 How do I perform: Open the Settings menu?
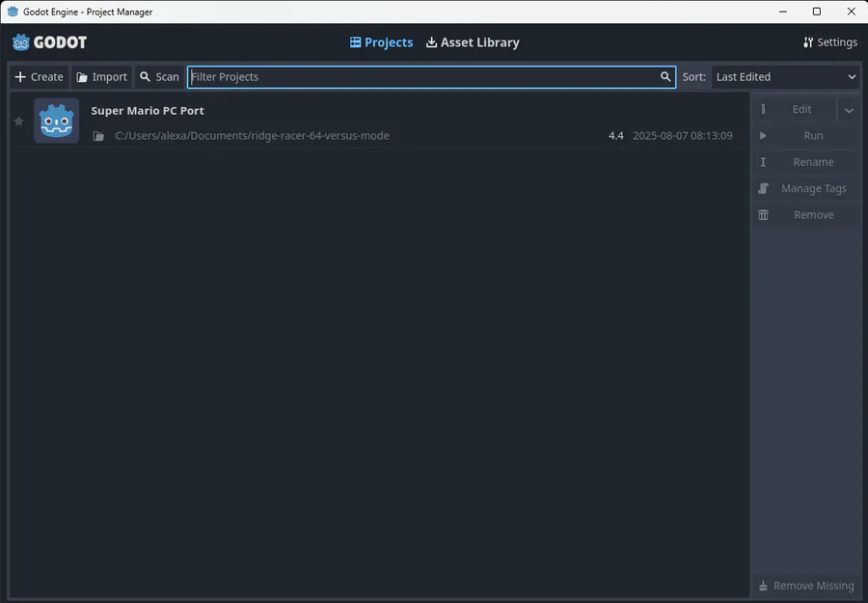829,42
